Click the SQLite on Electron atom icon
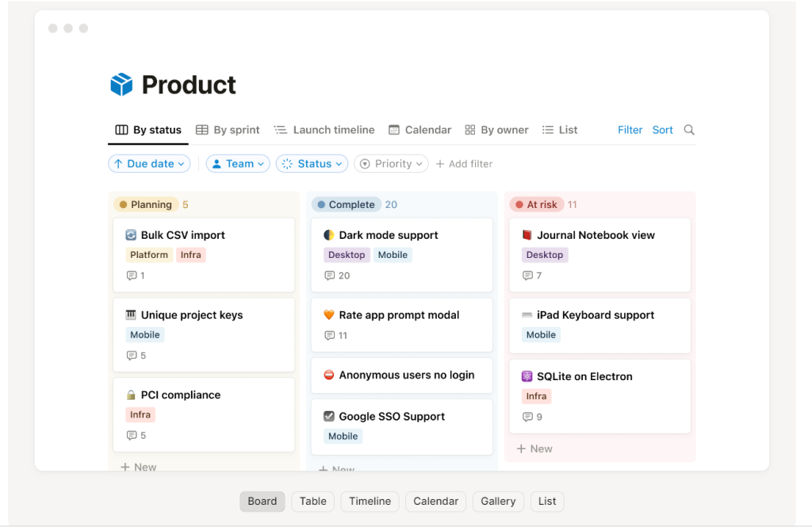 click(527, 376)
